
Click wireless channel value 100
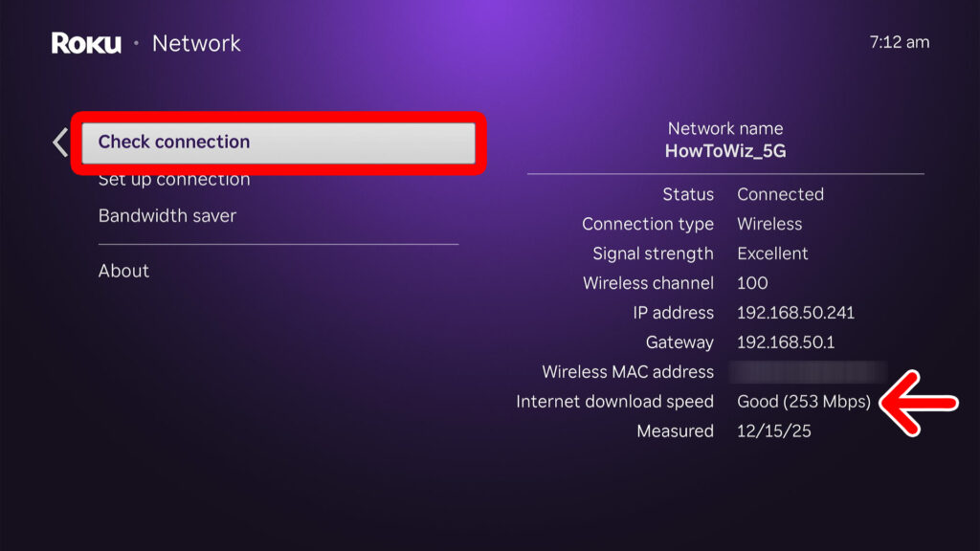750,283
